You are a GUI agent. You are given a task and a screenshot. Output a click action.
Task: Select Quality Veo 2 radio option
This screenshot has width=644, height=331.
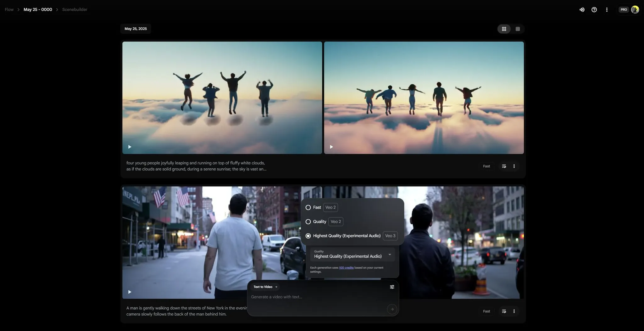point(308,222)
